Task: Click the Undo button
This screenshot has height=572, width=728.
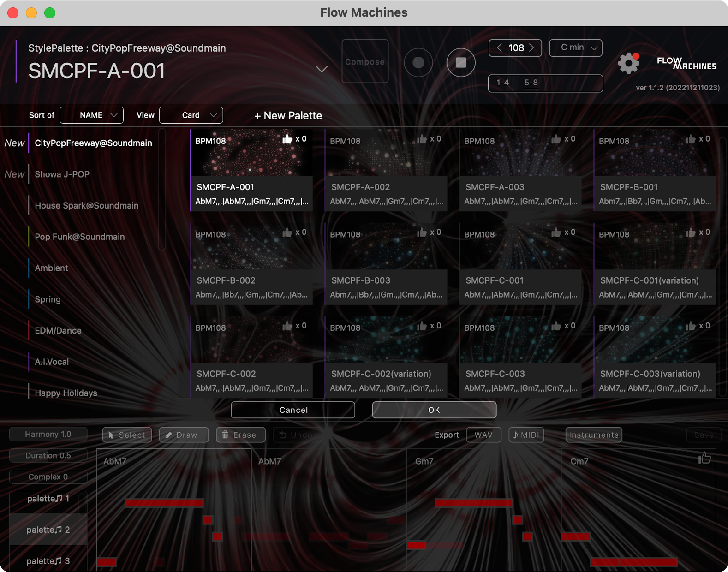Action: tap(297, 435)
